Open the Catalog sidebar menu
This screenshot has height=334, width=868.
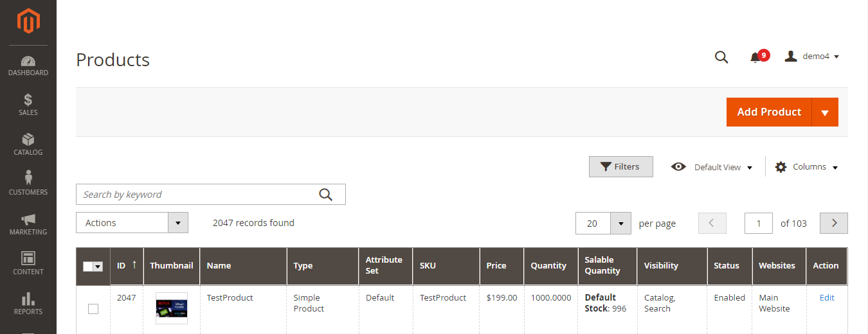click(28, 145)
